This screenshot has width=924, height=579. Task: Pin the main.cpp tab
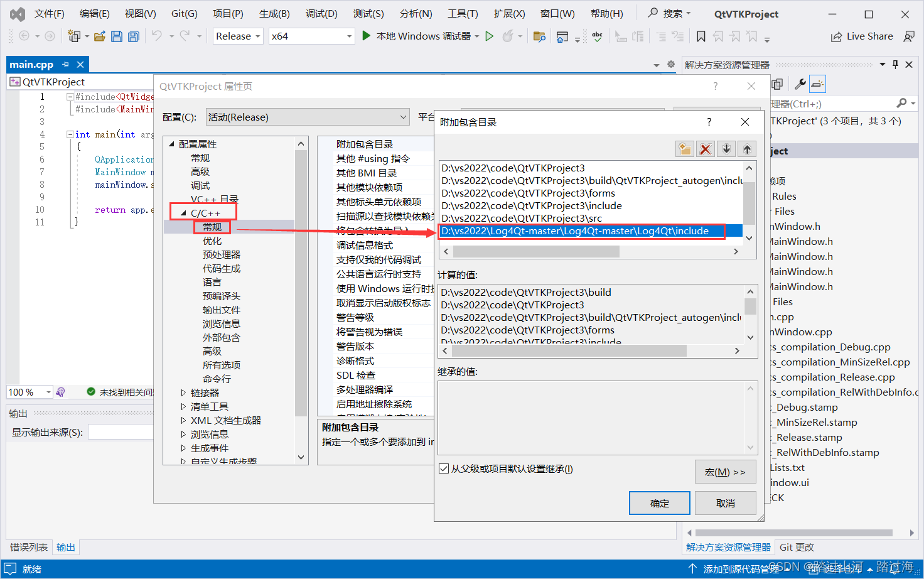point(65,64)
